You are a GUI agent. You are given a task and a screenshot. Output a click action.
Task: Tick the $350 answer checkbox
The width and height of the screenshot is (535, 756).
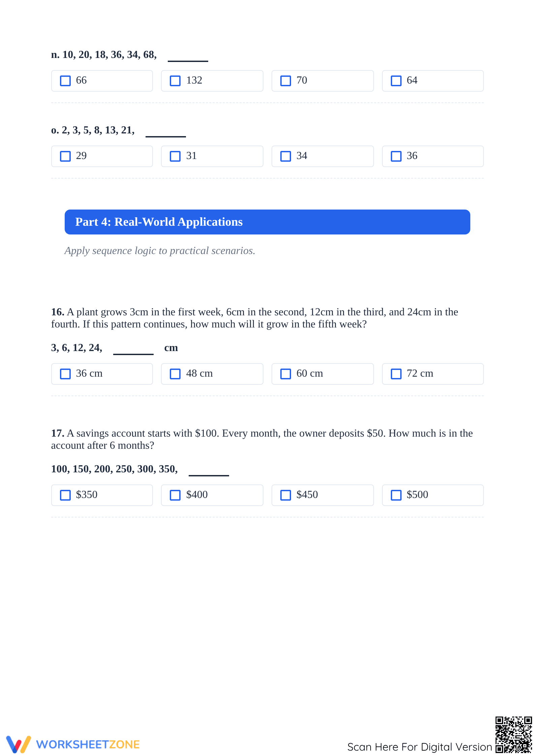coord(65,495)
